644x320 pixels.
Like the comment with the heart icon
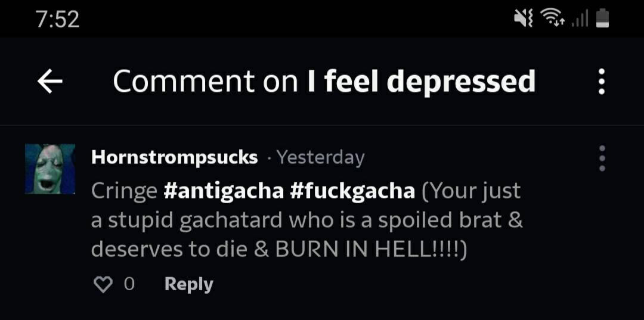pyautogui.click(x=103, y=284)
